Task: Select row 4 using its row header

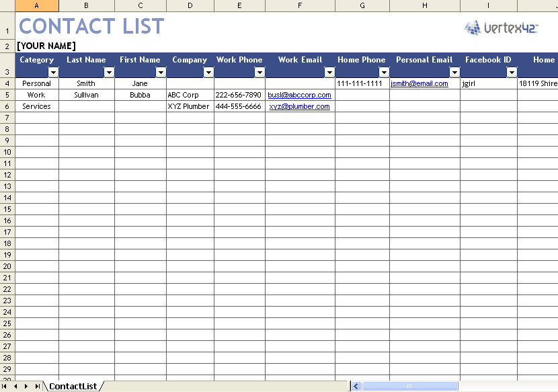Action: [x=9, y=83]
